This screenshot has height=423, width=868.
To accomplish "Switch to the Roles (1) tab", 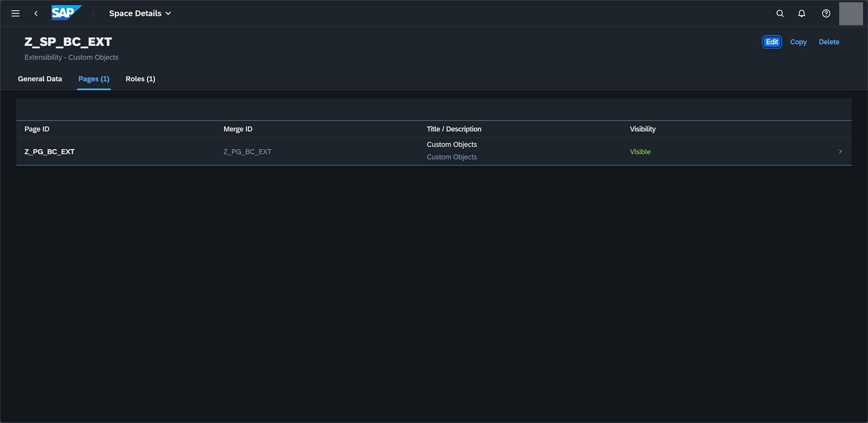I will pos(141,79).
